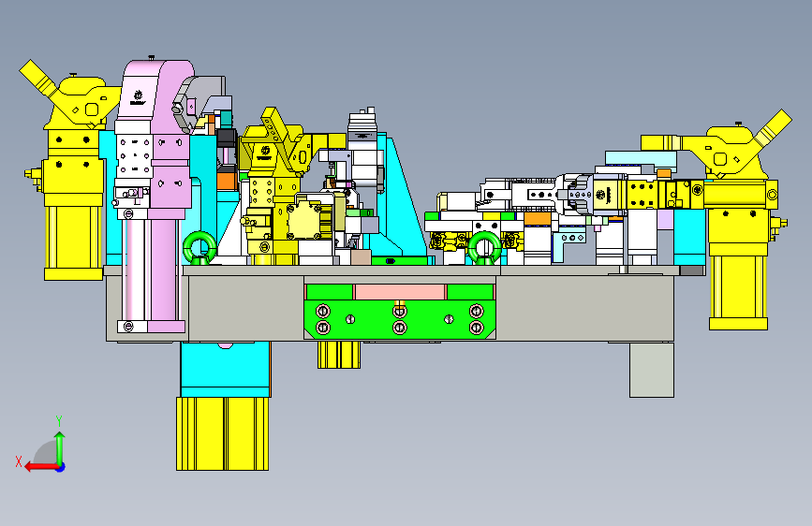
Task: Click the red "X" axis label
Action: 19,461
